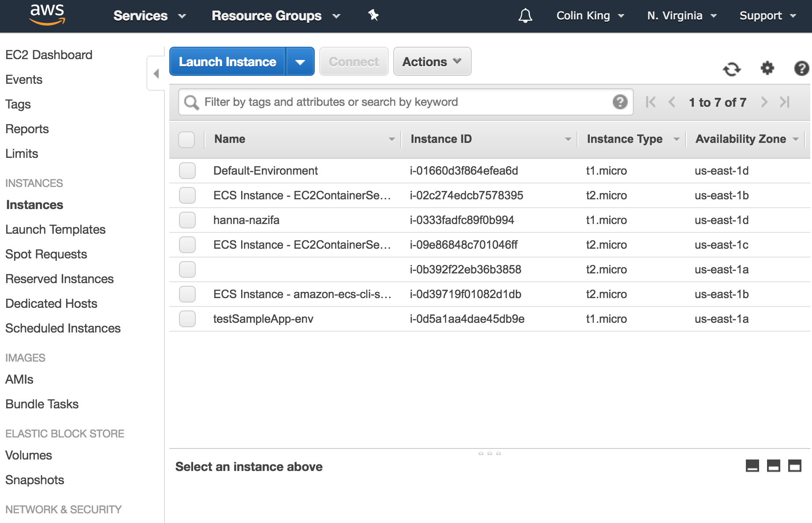Image resolution: width=812 pixels, height=523 pixels.
Task: Go to Reserved Instances
Action: (60, 279)
